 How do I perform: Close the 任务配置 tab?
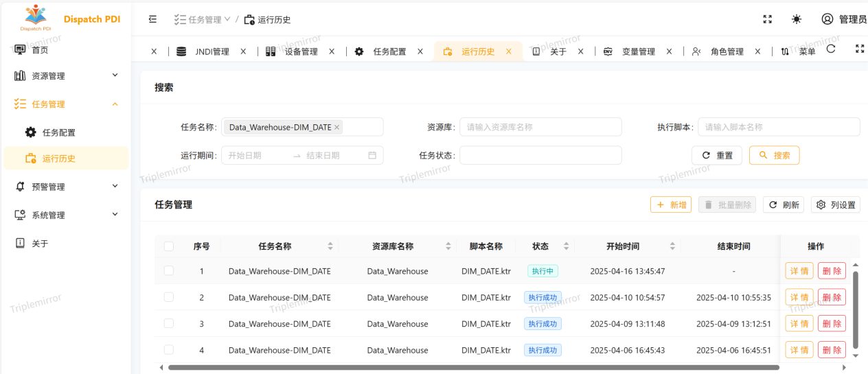pos(420,51)
